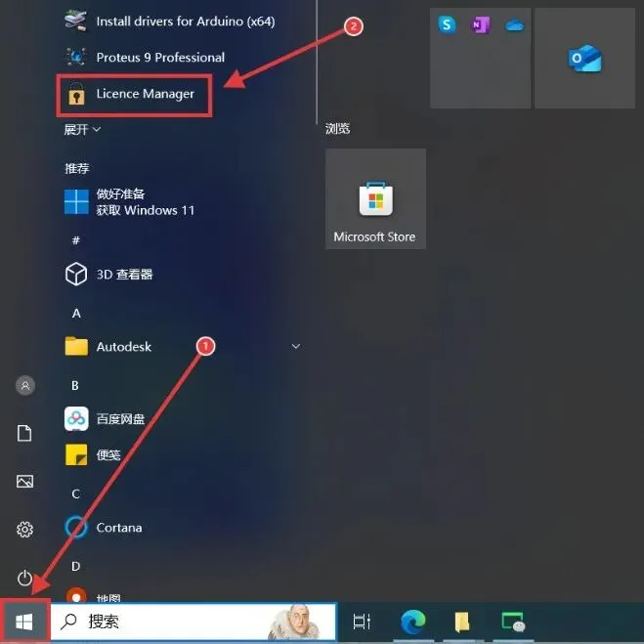This screenshot has height=644, width=644.
Task: Open the OneDrive tile
Action: (x=514, y=25)
